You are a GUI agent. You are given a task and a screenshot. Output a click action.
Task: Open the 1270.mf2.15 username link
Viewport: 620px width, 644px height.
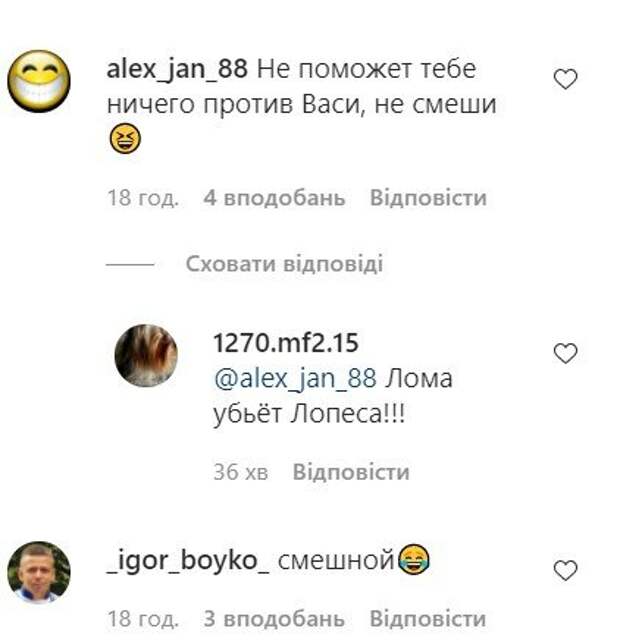286,343
